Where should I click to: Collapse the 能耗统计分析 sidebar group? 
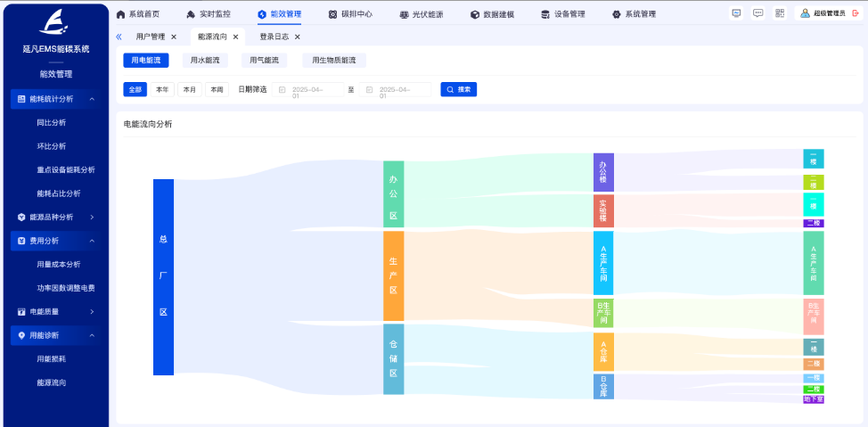coord(92,99)
